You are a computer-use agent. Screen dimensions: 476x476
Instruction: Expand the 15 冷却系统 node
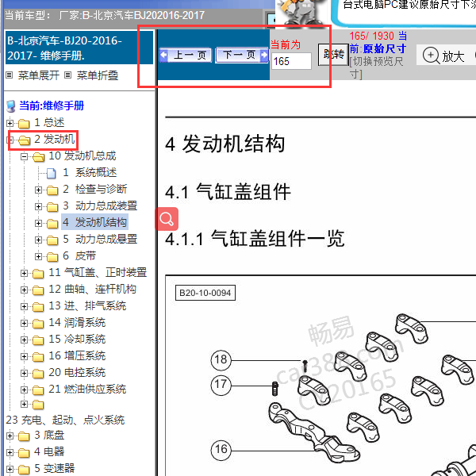(24, 340)
